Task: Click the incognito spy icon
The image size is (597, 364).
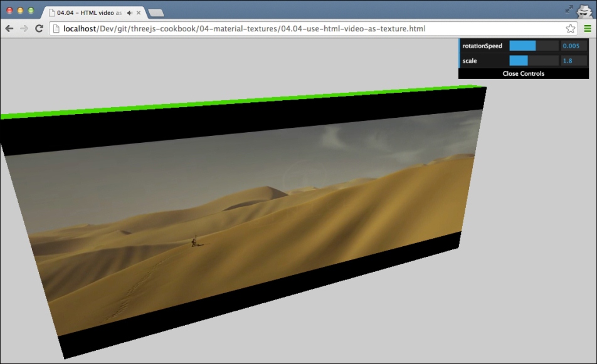Action: coord(584,11)
